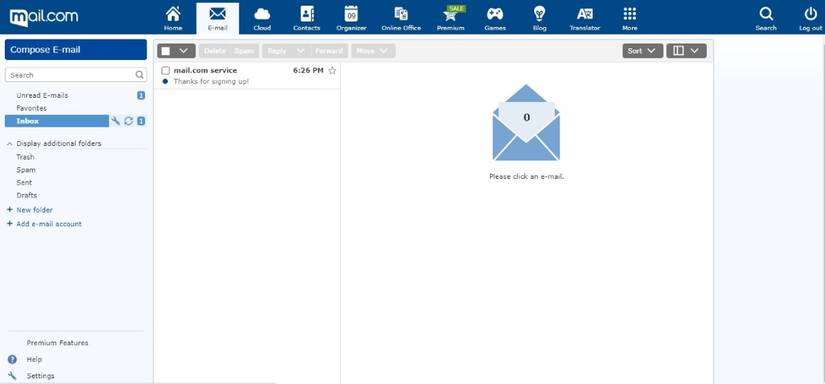Screen dimensions: 825x384
Task: Open the Trash folder
Action: click(25, 157)
